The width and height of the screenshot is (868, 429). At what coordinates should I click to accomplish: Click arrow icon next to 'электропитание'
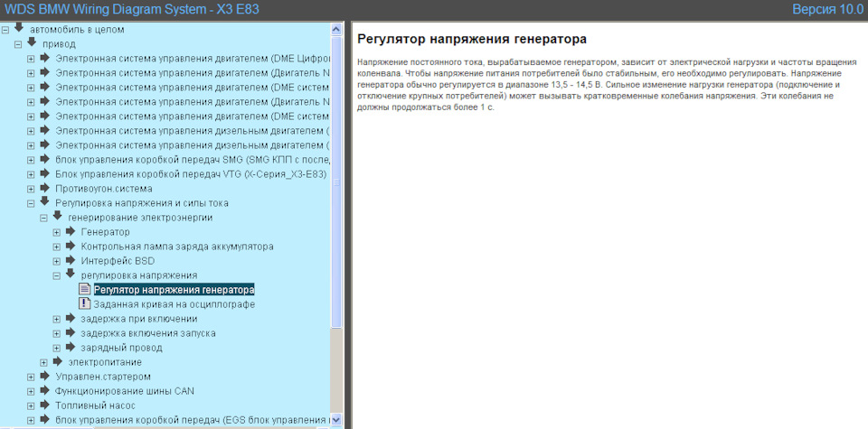pyautogui.click(x=58, y=361)
